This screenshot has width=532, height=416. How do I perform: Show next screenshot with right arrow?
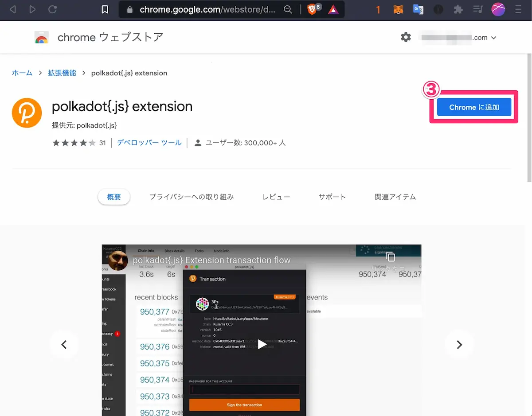point(459,344)
